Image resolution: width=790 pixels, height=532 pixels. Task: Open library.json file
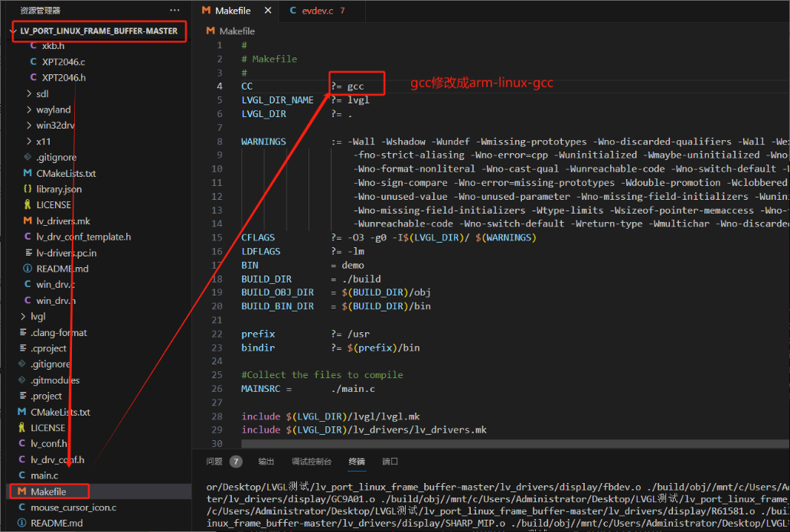pos(59,189)
